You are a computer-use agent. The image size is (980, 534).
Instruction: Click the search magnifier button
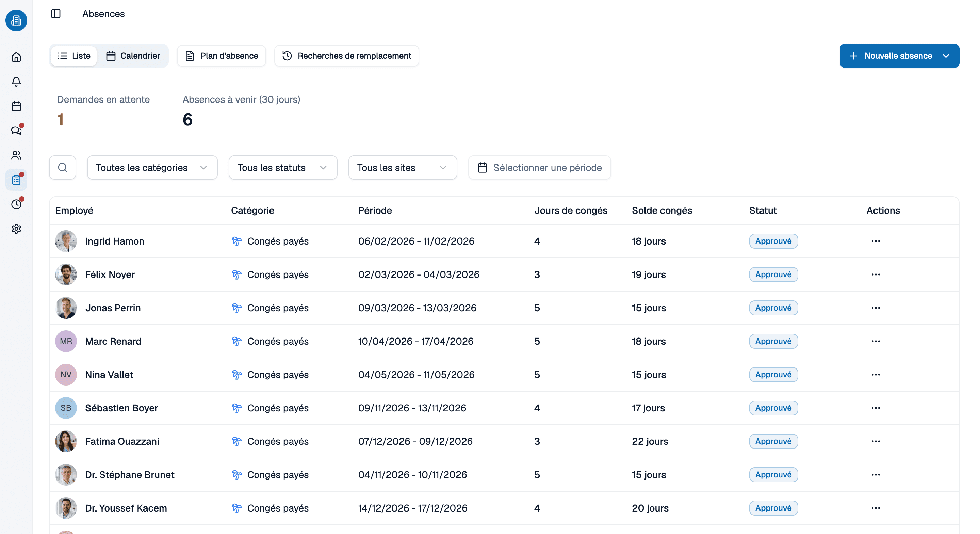[x=63, y=168]
